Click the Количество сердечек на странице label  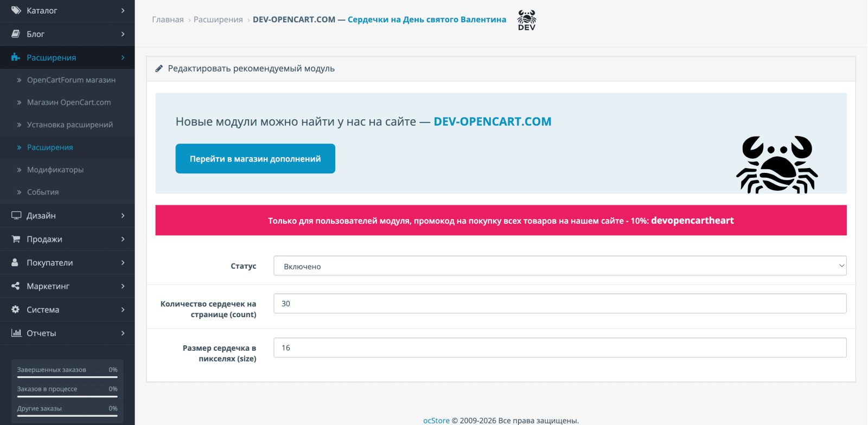208,309
